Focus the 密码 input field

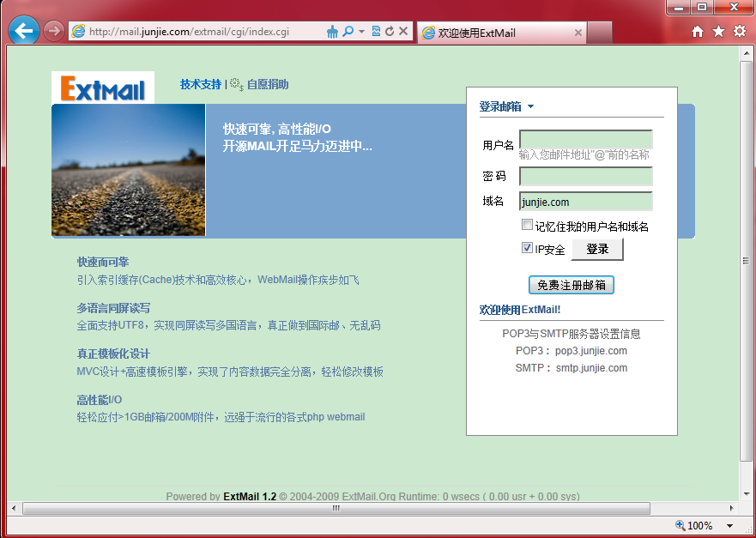586,177
